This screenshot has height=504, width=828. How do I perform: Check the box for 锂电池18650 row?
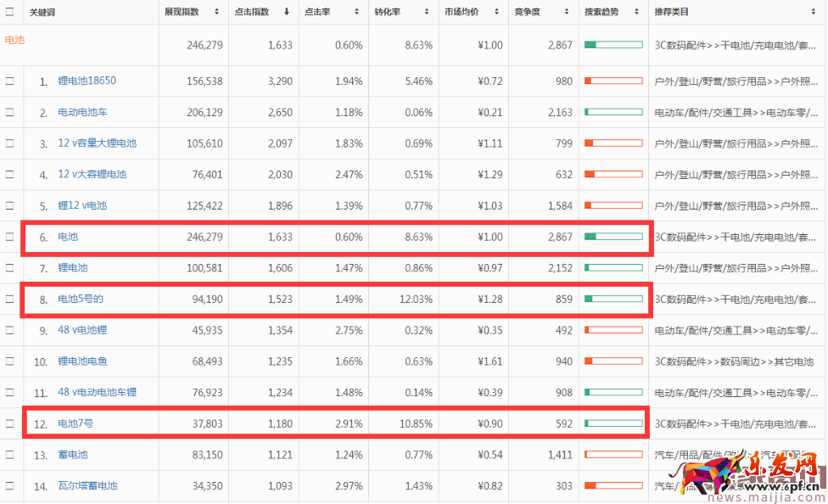pyautogui.click(x=10, y=81)
